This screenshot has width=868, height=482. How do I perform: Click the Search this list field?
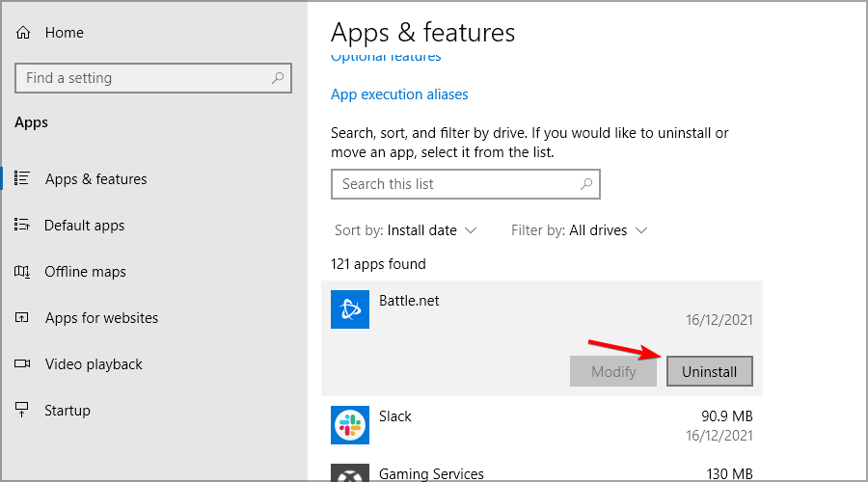[453, 184]
